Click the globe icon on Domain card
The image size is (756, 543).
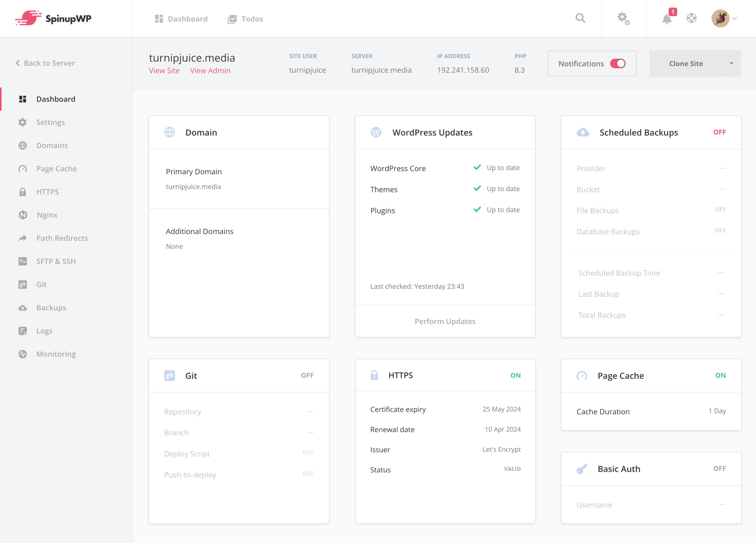170,132
